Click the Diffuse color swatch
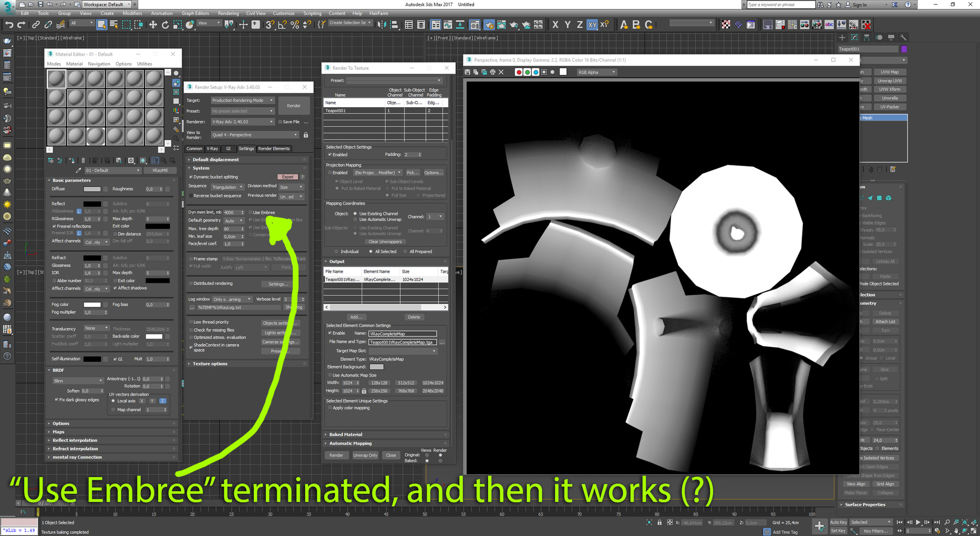 click(92, 189)
